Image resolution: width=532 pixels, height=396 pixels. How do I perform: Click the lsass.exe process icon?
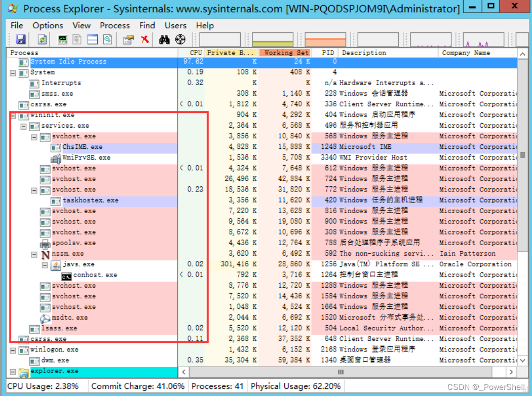34,329
